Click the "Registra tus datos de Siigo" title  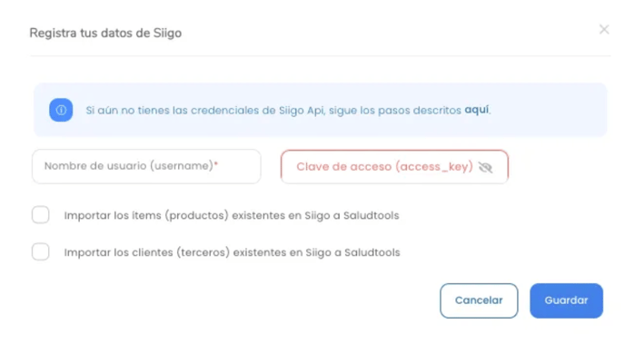(105, 33)
